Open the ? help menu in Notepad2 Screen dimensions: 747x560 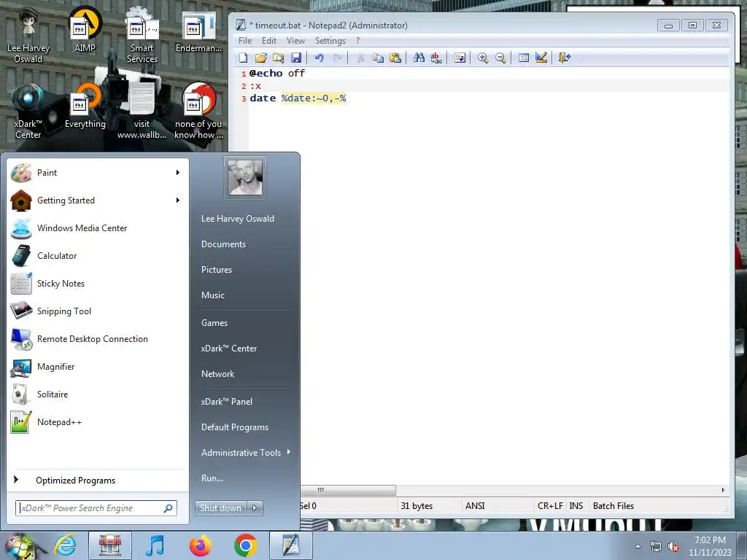tap(357, 41)
